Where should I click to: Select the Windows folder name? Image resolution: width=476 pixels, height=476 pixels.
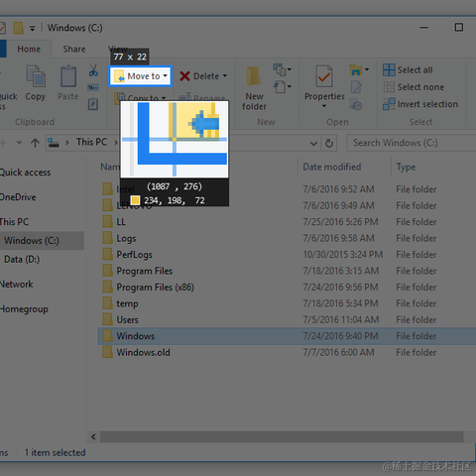point(136,336)
